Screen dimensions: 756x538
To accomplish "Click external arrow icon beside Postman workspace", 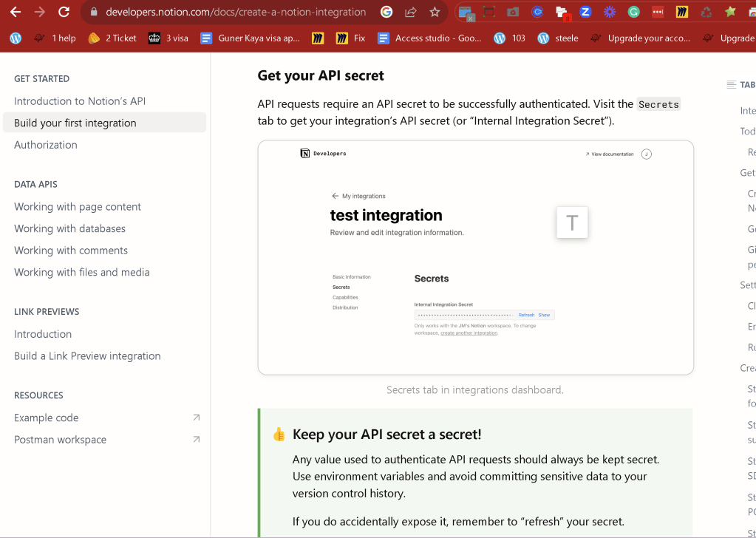I will coord(197,439).
